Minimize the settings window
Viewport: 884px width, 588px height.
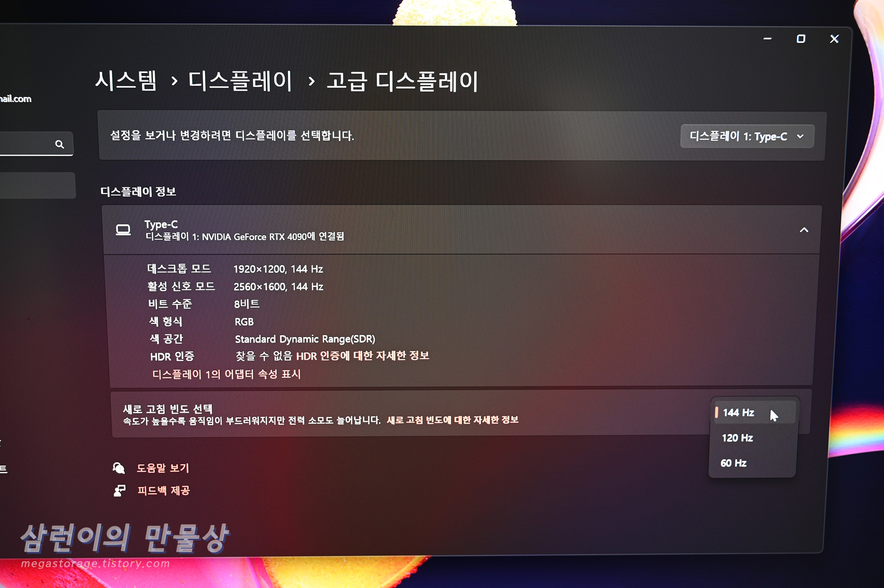click(767, 39)
